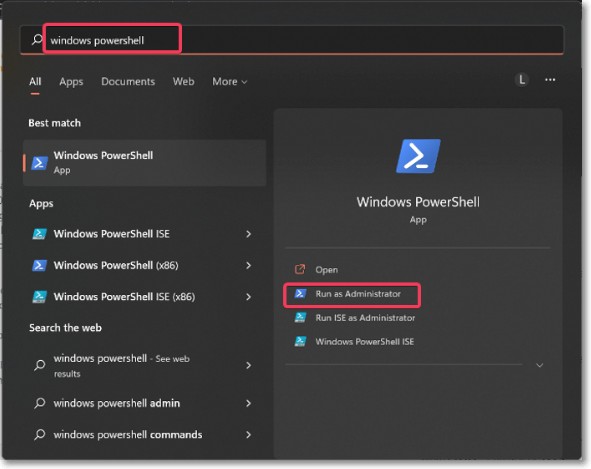591x469 pixels.
Task: Click the Windows PowerShell ISE app icon
Action: [39, 234]
